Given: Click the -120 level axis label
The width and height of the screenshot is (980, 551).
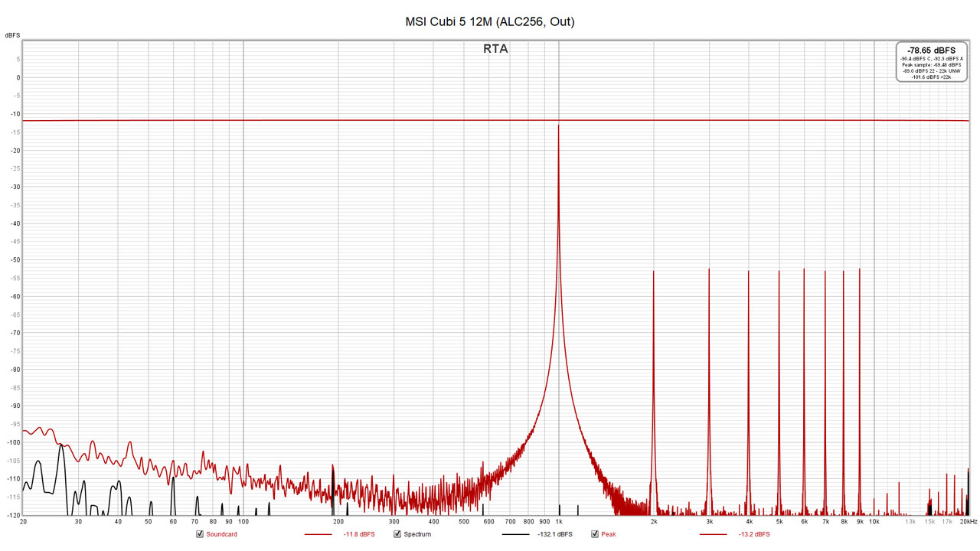Looking at the screenshot, I should pyautogui.click(x=14, y=515).
